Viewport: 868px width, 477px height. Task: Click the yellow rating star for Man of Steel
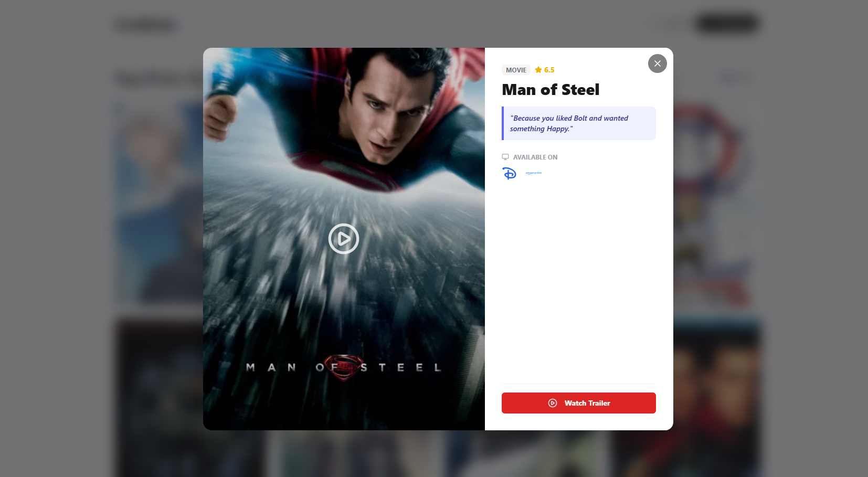(538, 70)
